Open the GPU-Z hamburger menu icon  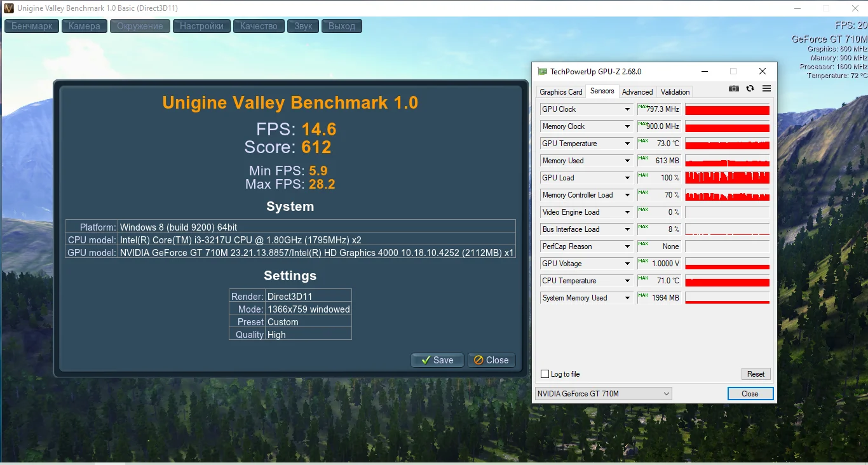point(766,89)
